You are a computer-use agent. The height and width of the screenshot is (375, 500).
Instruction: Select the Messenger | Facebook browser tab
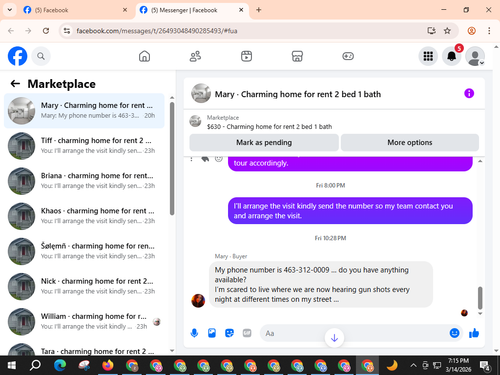coord(192,10)
